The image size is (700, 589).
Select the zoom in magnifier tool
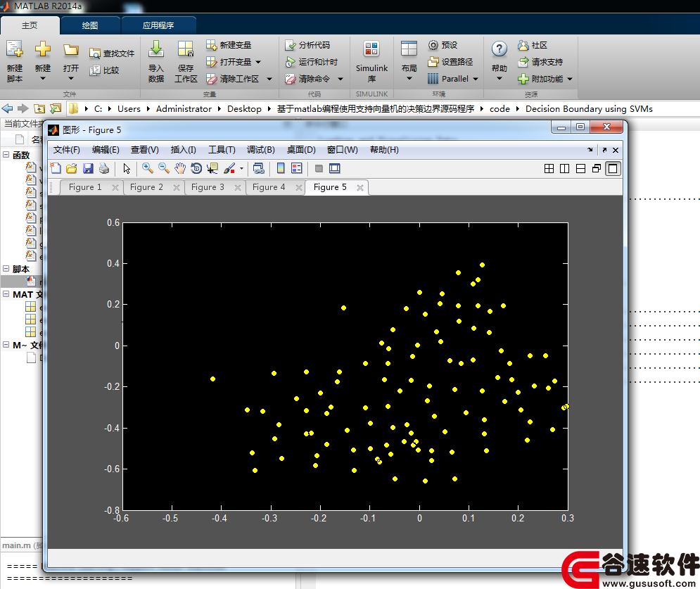pyautogui.click(x=147, y=168)
